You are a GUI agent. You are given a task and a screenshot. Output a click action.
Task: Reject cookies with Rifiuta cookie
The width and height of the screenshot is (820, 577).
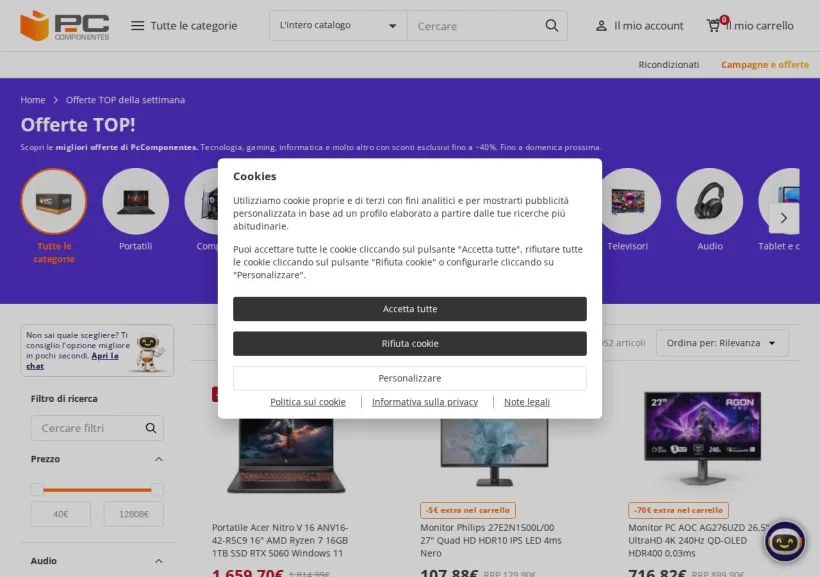pyautogui.click(x=410, y=344)
